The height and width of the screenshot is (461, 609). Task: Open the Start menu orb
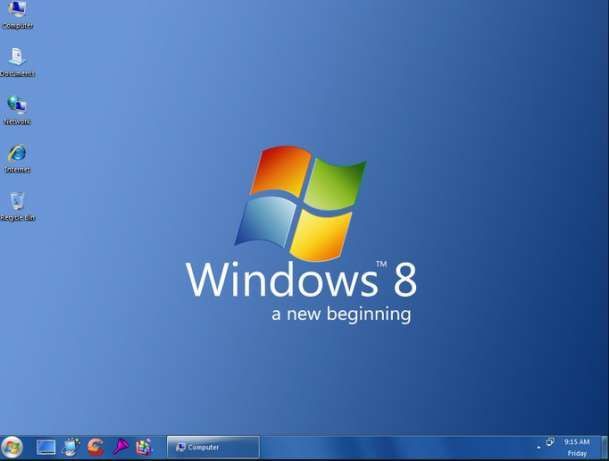click(x=12, y=447)
